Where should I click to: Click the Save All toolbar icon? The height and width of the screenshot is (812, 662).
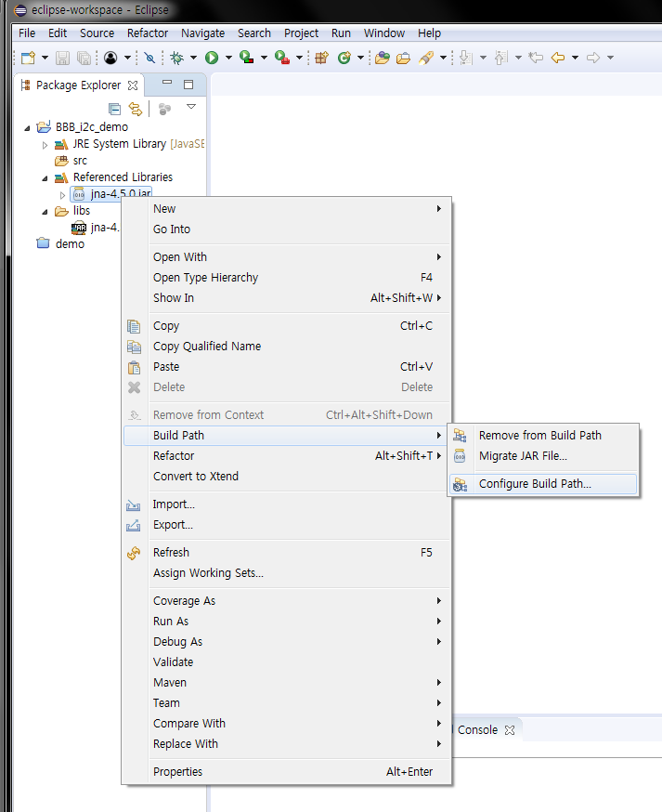[x=84, y=58]
